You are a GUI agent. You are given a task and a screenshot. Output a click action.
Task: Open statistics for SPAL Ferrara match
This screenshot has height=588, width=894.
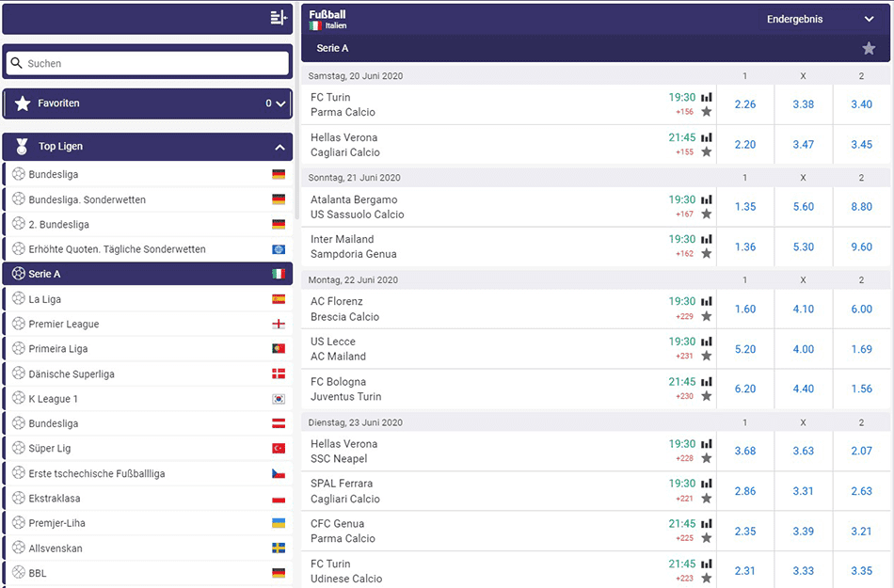[x=707, y=484]
